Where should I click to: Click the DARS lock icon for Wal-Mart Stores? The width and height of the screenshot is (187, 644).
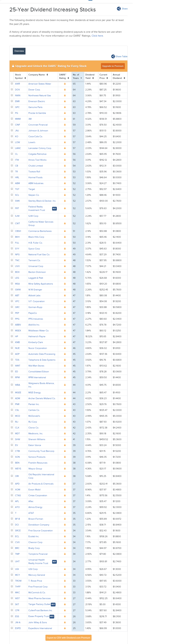point(65,365)
